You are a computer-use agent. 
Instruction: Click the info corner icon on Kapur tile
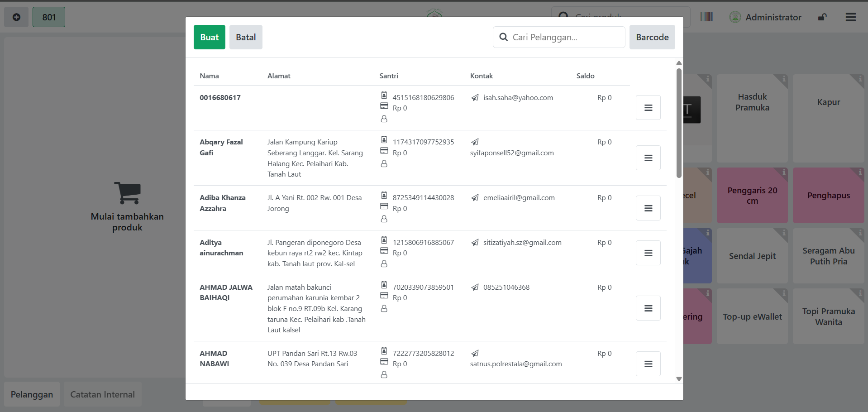(858, 79)
